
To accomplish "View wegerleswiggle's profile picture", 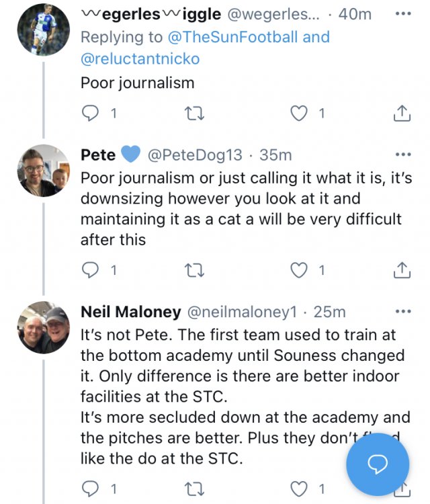I will pos(43,30).
